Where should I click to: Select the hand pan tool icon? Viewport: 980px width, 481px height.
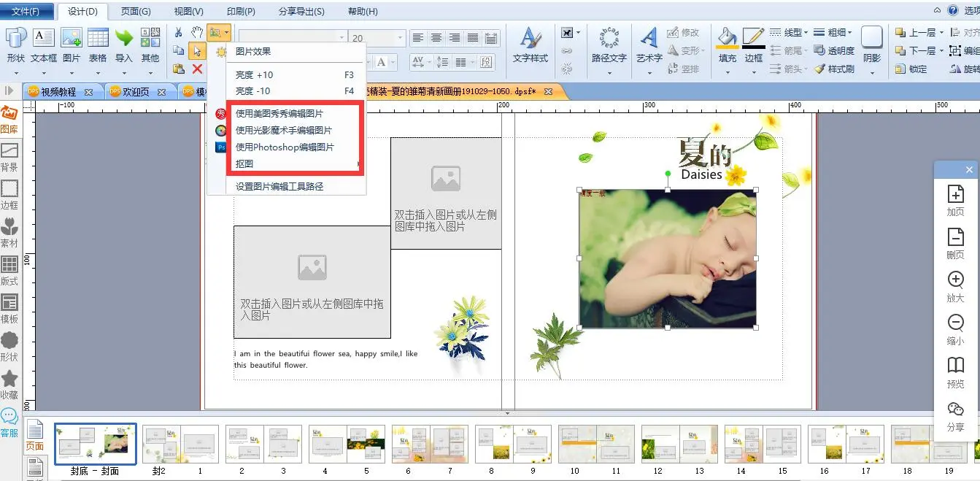[x=197, y=32]
